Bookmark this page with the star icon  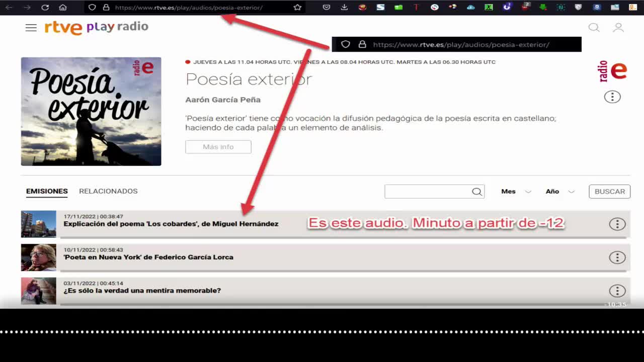[297, 8]
